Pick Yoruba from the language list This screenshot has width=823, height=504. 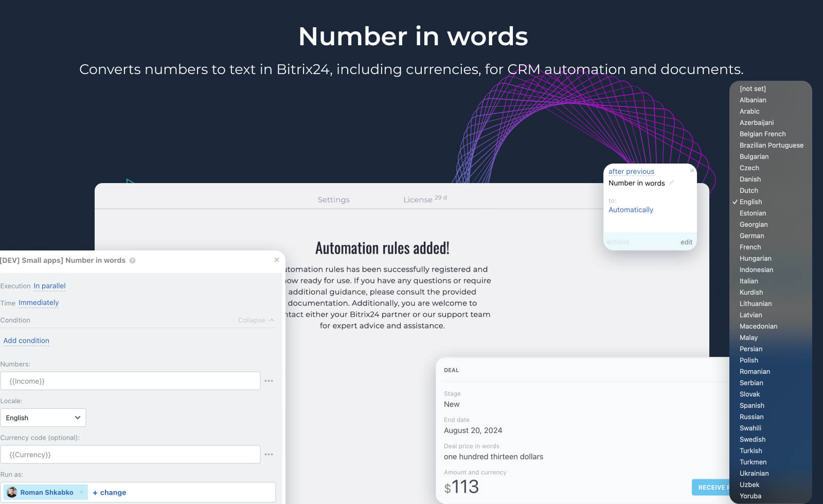coord(750,496)
